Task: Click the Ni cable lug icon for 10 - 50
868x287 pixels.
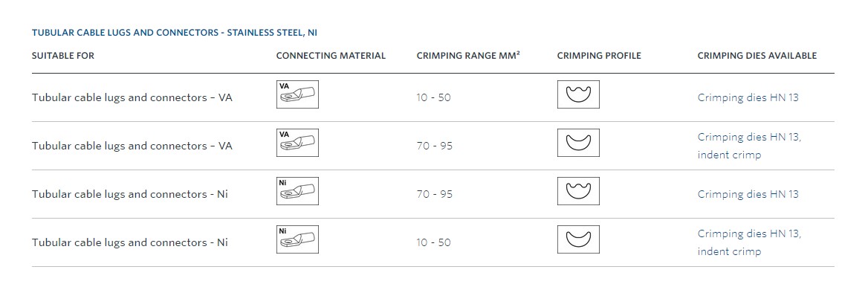Action: coord(297,239)
